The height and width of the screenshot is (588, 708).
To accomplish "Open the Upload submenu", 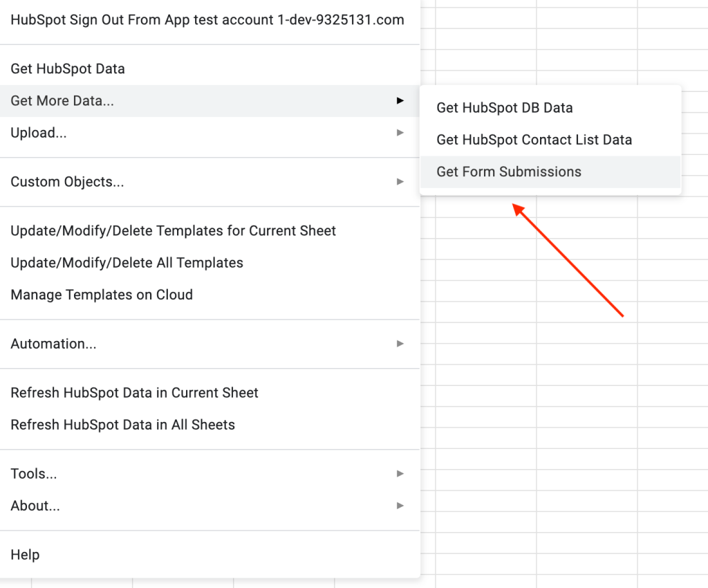I will click(39, 133).
